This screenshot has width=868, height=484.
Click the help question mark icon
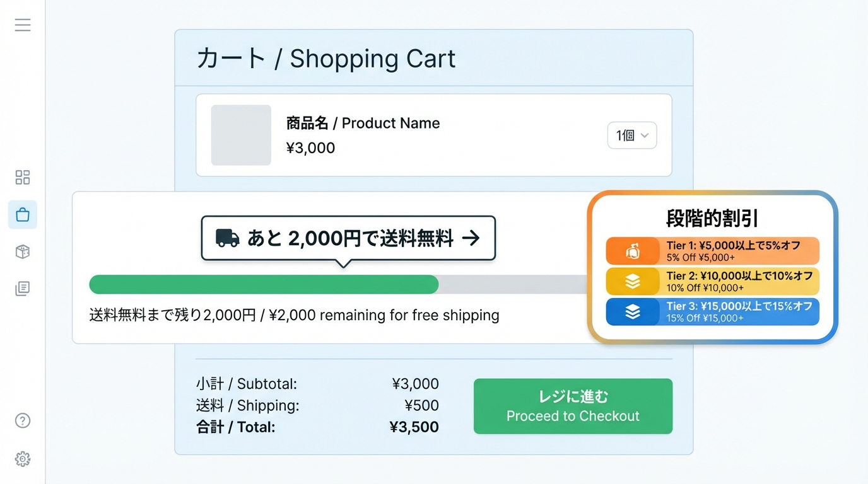22,420
